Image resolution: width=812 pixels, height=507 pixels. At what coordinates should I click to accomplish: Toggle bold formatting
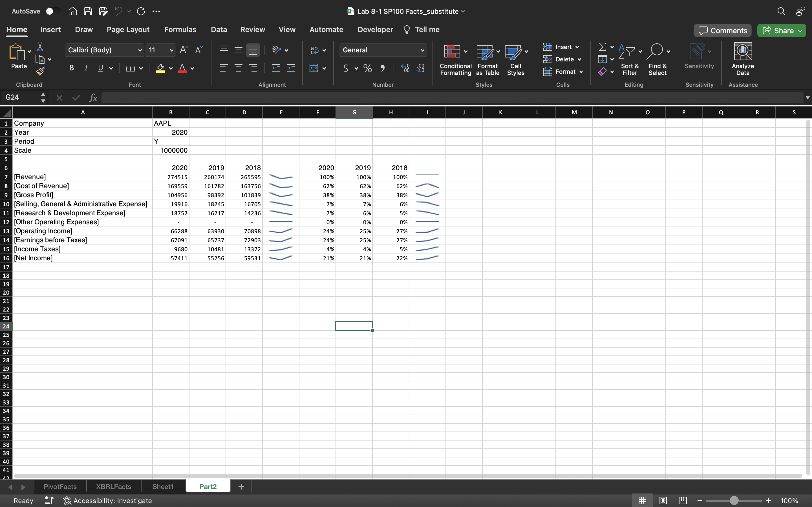[71, 68]
